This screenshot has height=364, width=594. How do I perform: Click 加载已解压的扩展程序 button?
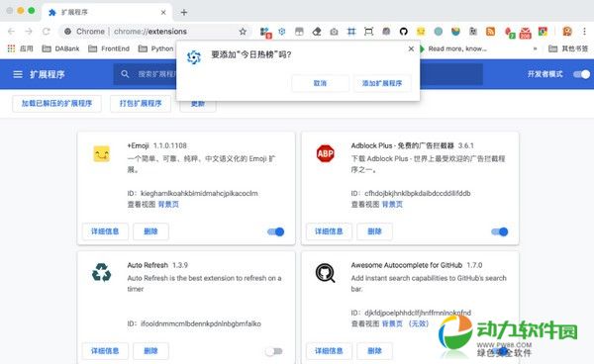56,103
